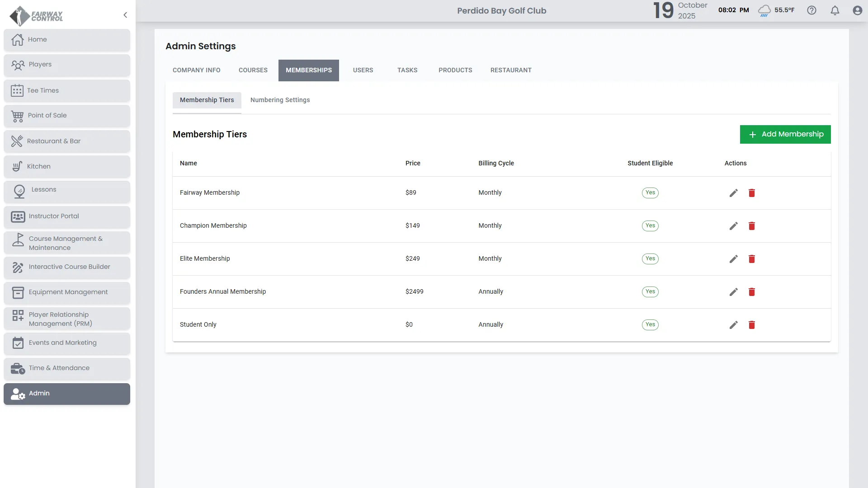The height and width of the screenshot is (488, 868).
Task: Click the Add Membership button
Action: [785, 134]
